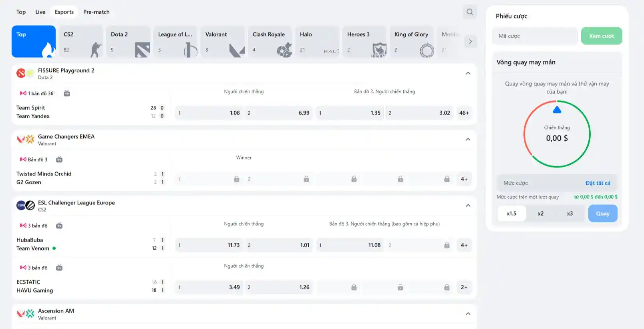Open stream icon for ECSTATIC match
This screenshot has height=329, width=644.
pyautogui.click(x=59, y=268)
